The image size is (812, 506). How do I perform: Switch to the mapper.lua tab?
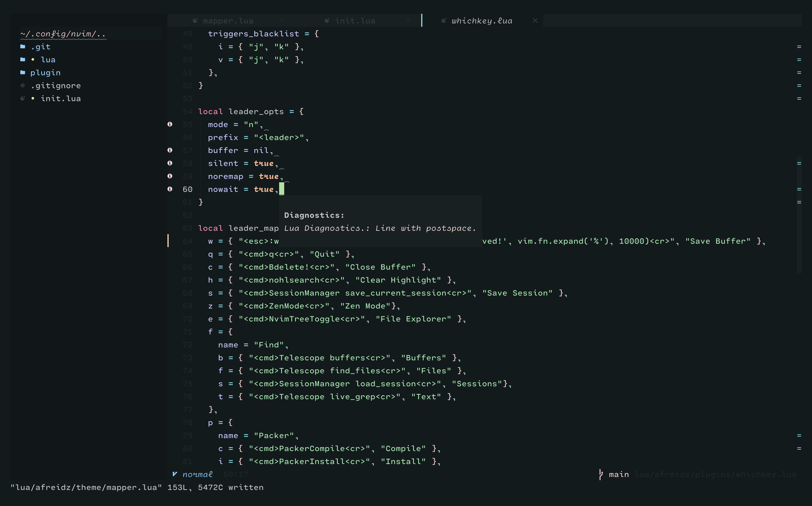[x=228, y=21]
